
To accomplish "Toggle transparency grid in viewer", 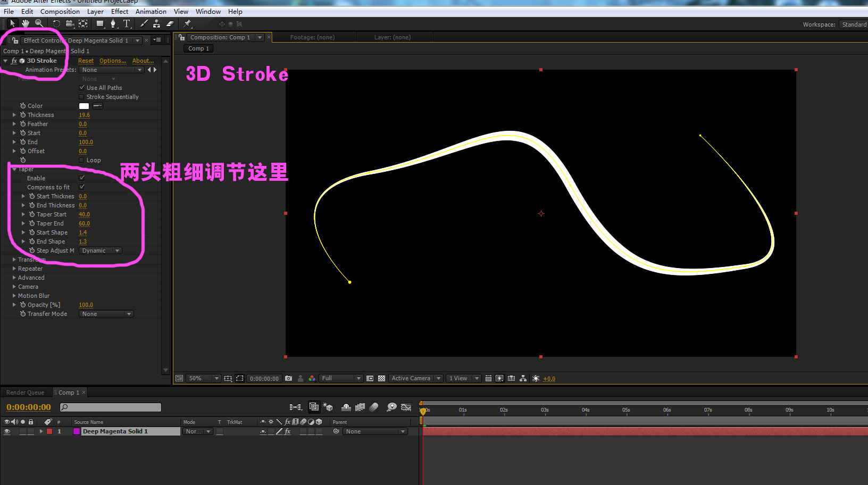I will (381, 379).
